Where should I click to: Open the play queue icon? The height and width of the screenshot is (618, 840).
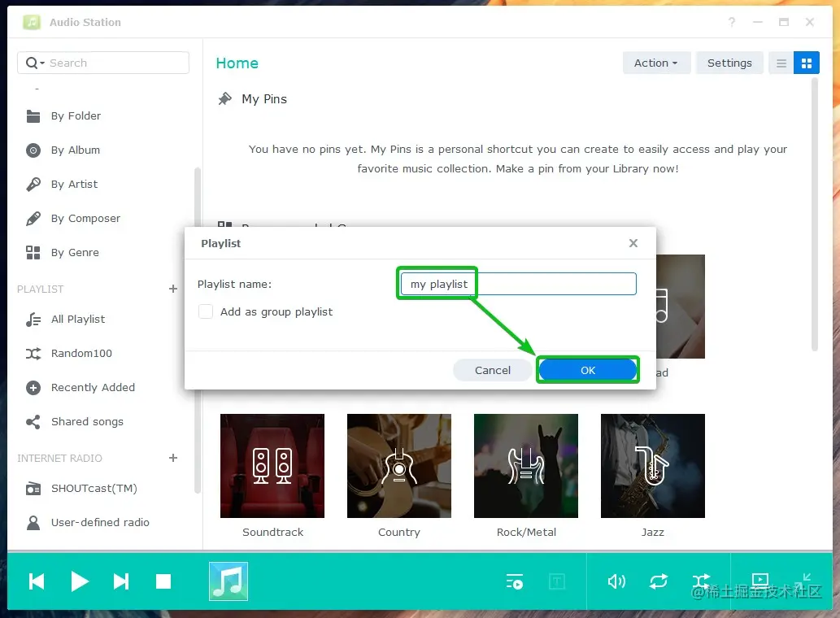pyautogui.click(x=515, y=581)
